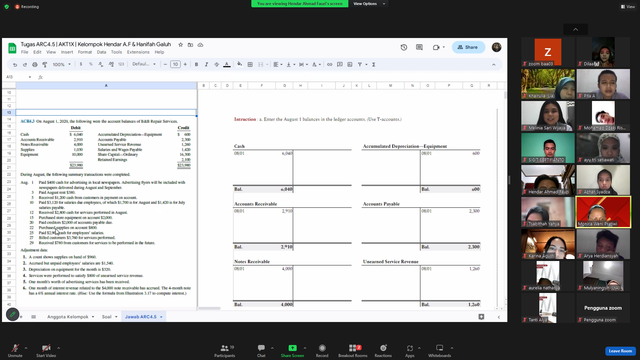Click the move to folder icon
The width and height of the screenshot is (640, 360).
pos(190,45)
